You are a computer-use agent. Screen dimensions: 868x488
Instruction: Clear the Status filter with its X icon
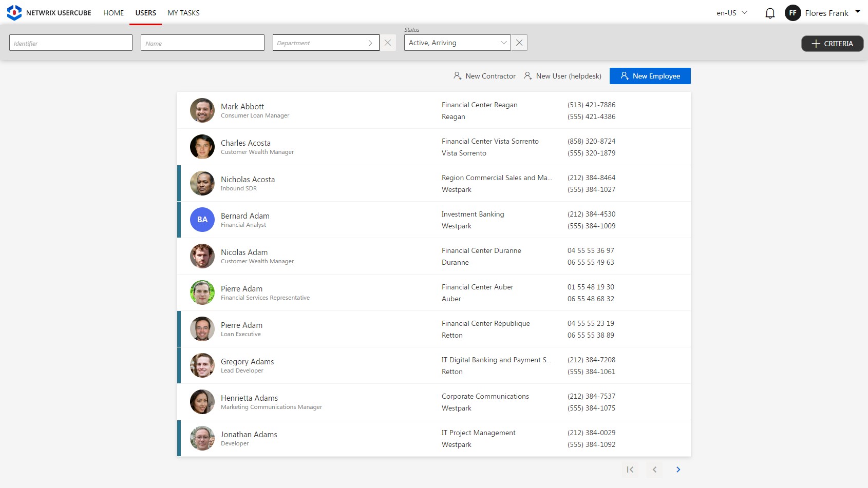[519, 43]
